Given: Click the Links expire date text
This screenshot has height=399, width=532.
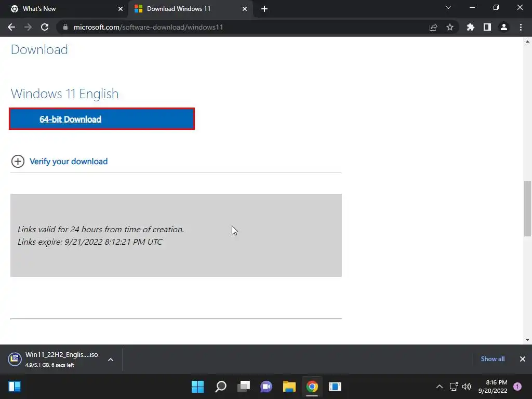Looking at the screenshot, I should coord(90,242).
